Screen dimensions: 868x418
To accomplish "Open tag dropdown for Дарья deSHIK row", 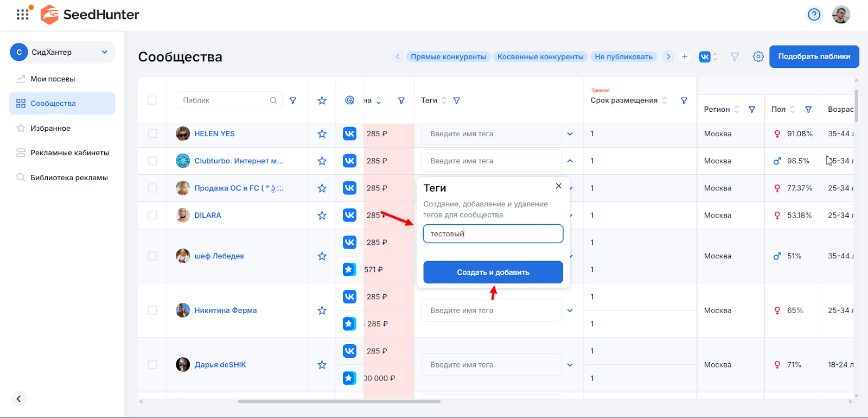I will coord(570,365).
